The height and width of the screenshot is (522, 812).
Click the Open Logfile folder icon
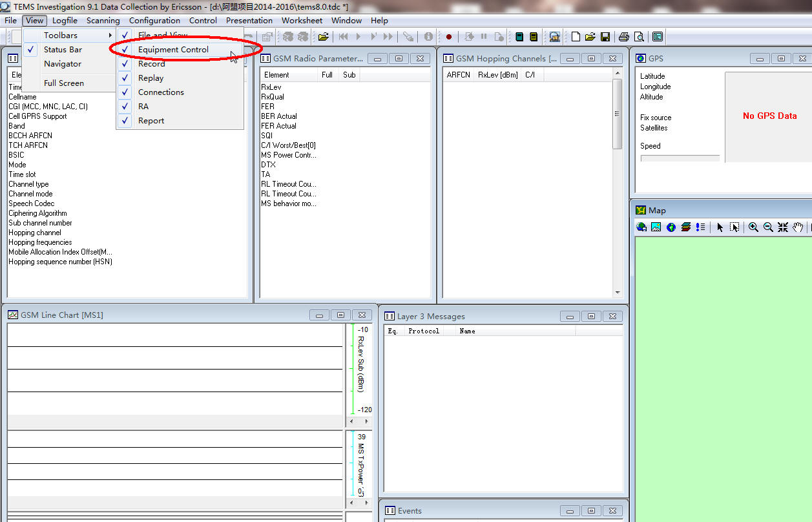coord(324,37)
